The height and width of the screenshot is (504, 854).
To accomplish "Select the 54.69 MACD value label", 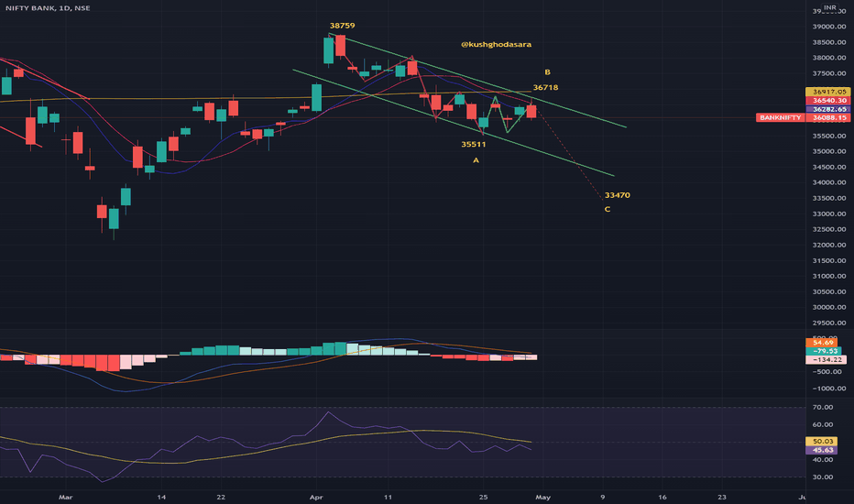I will [822, 342].
